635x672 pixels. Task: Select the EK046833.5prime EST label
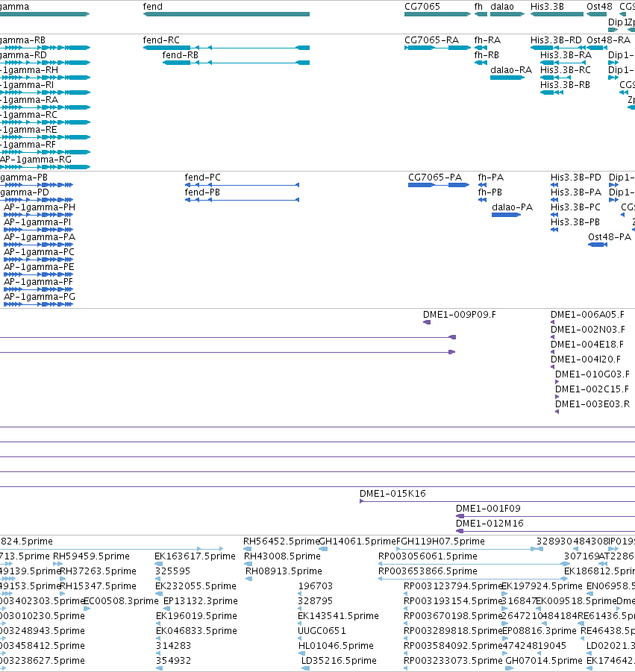click(196, 631)
